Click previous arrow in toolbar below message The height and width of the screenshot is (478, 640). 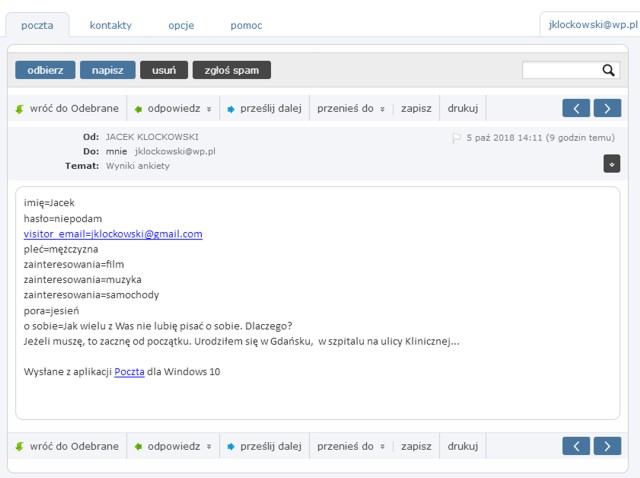pos(576,446)
